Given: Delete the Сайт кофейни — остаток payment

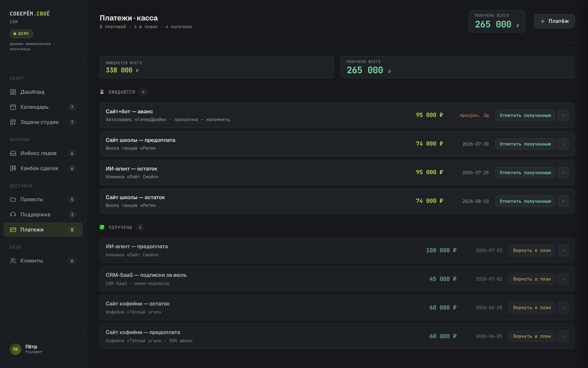Looking at the screenshot, I should tap(563, 308).
